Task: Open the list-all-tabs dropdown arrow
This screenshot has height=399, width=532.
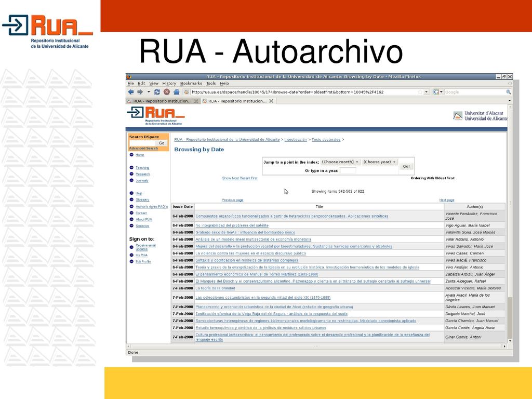Action: [x=509, y=101]
